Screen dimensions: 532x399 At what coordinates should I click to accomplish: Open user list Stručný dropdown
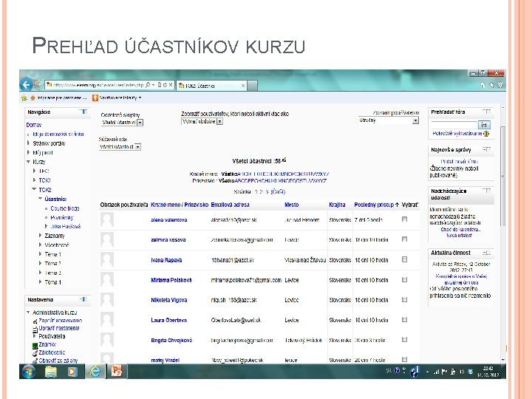[389, 120]
